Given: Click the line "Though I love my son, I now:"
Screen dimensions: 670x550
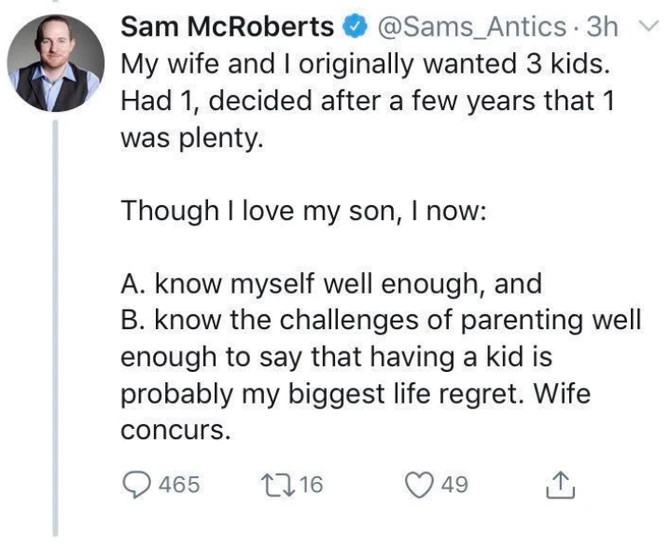Looking at the screenshot, I should (302, 211).
